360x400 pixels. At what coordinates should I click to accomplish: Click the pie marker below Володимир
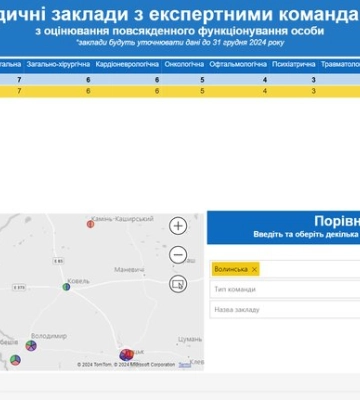click(x=15, y=360)
